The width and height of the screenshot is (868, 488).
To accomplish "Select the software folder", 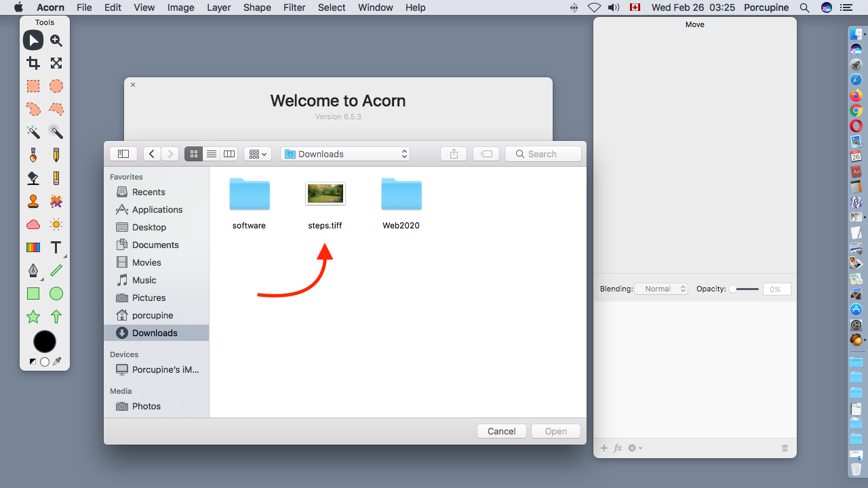I will [x=249, y=195].
